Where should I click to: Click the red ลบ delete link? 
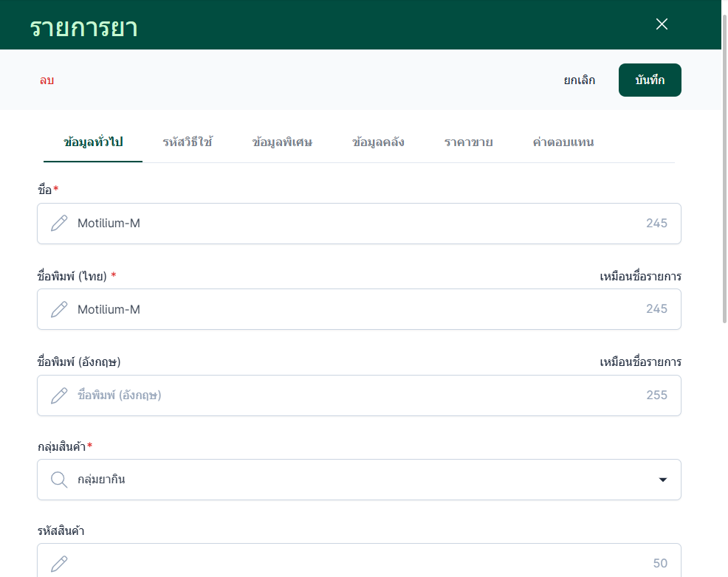(47, 80)
